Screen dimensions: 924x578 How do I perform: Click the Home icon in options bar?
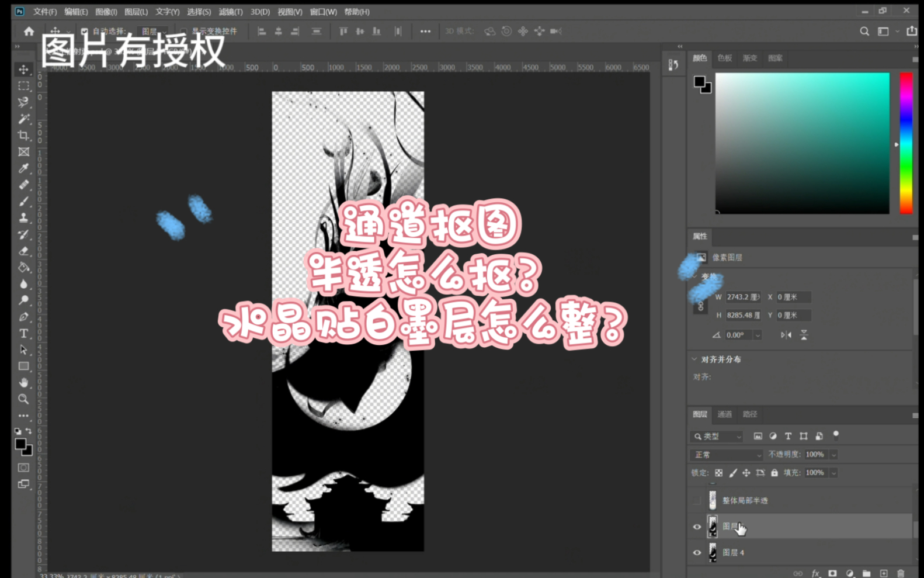point(29,31)
